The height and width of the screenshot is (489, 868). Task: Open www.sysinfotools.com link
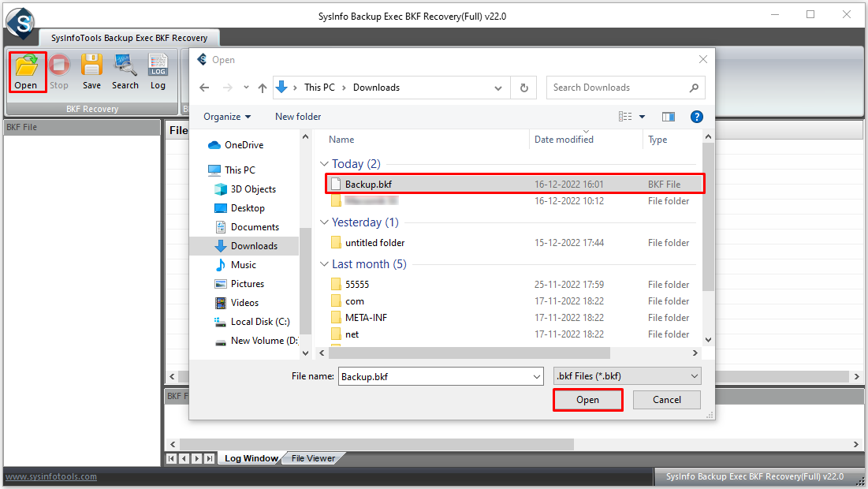51,477
